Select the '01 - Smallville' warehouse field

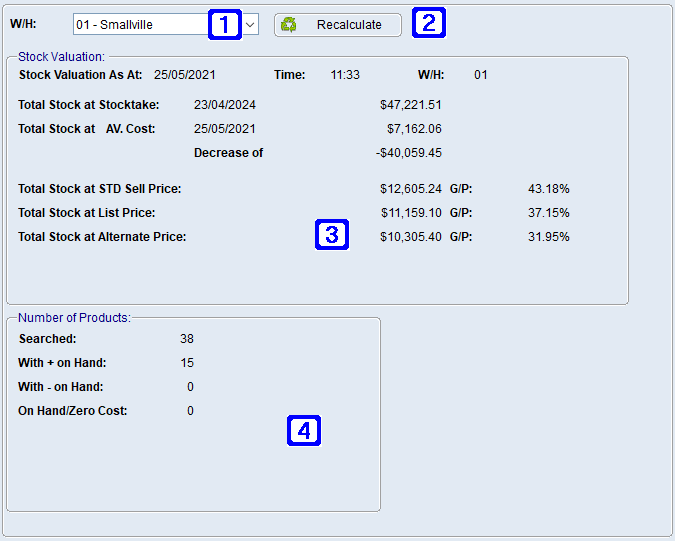[x=166, y=25]
